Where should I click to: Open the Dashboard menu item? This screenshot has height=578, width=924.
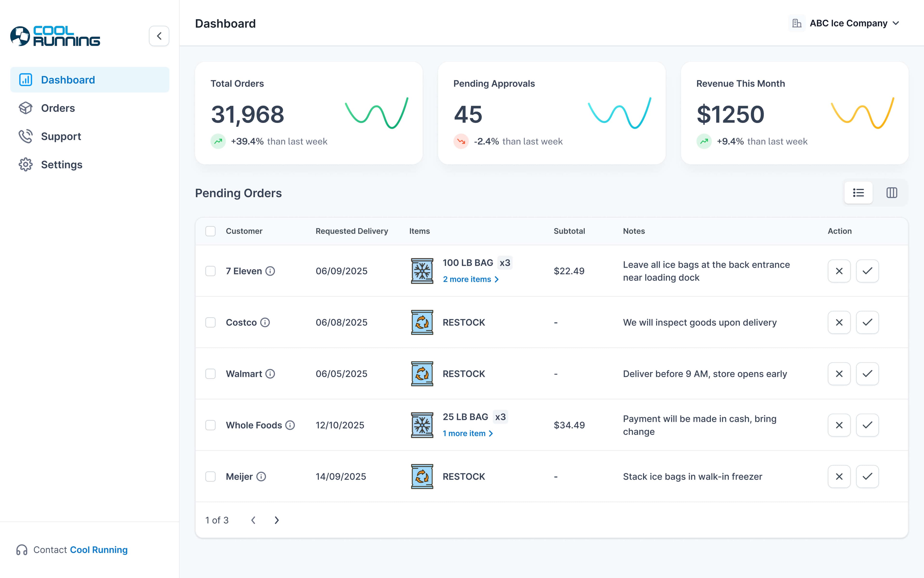coord(90,79)
